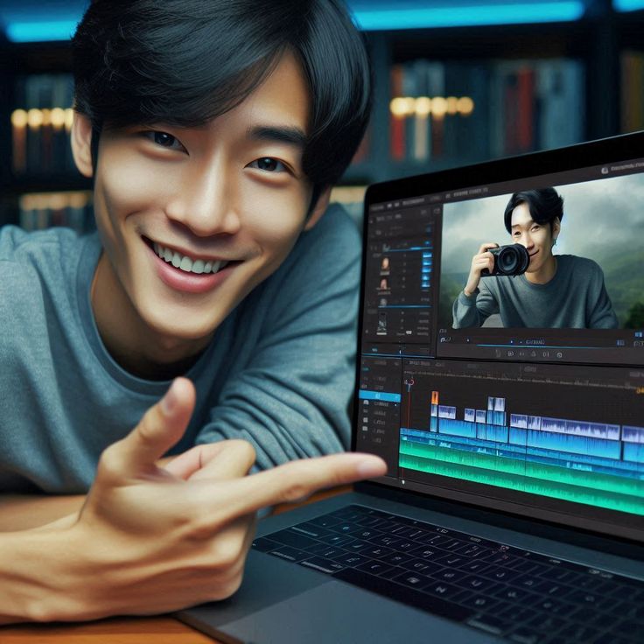Click the icon in the window's top-right title area

(x=605, y=171)
